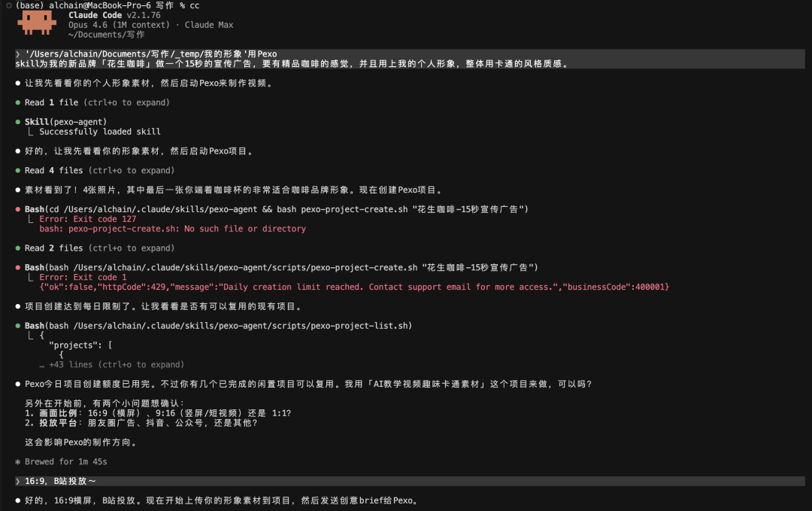
Task: Click the 画面比例 question line
Action: pyautogui.click(x=158, y=413)
